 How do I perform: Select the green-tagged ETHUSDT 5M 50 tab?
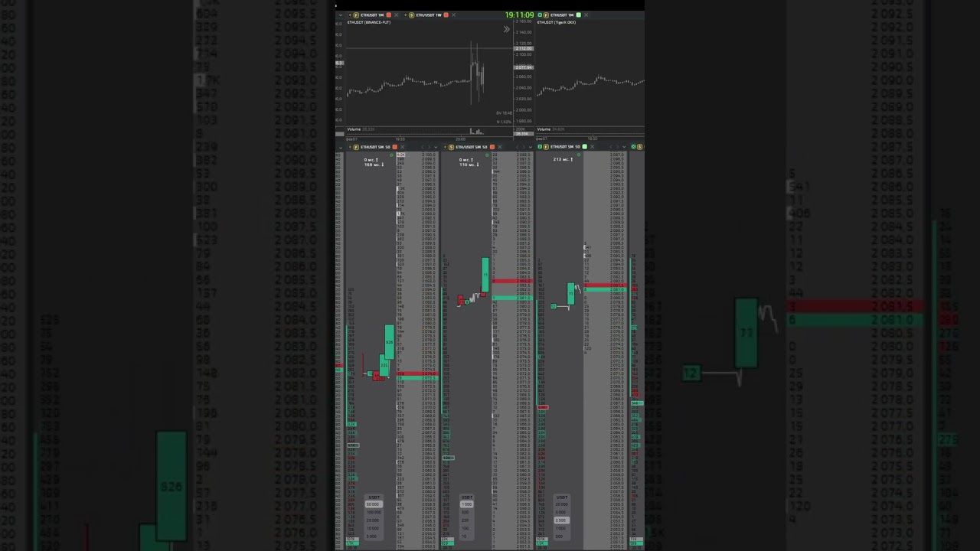pyautogui.click(x=565, y=147)
